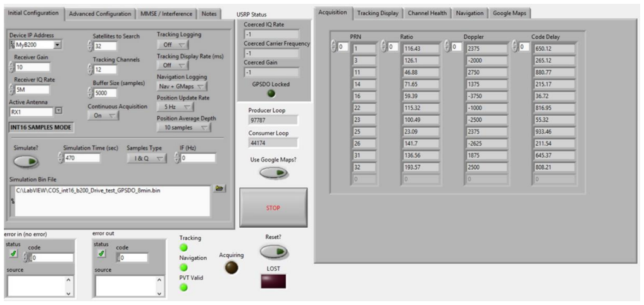Click the Tracking Channels stepper arrows
The image size is (644, 305).
tap(90, 70)
